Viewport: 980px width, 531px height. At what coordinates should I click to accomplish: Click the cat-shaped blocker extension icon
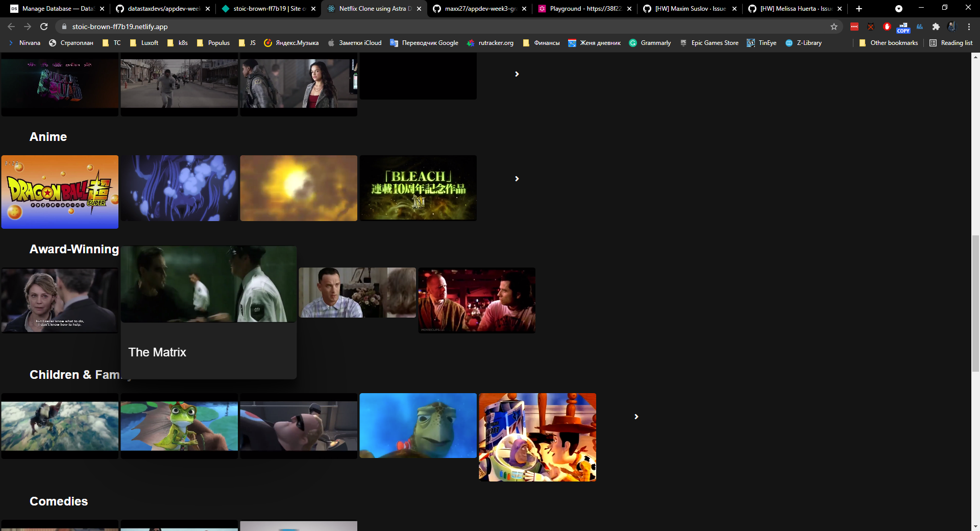(x=871, y=27)
